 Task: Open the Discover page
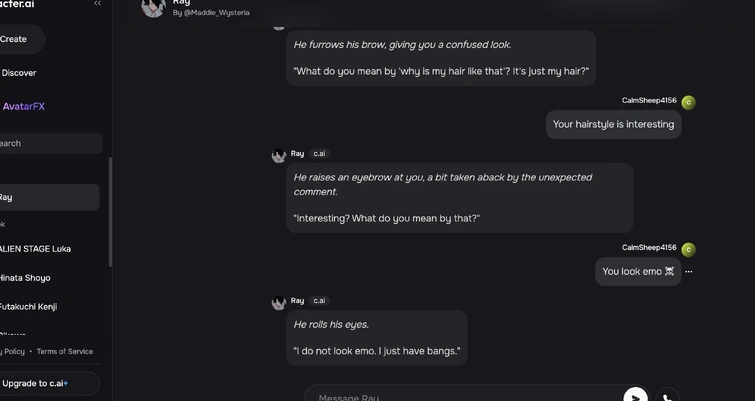click(x=19, y=73)
